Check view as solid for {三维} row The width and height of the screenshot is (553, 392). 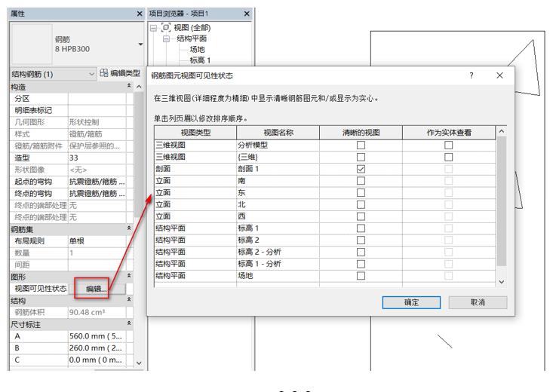(x=448, y=157)
